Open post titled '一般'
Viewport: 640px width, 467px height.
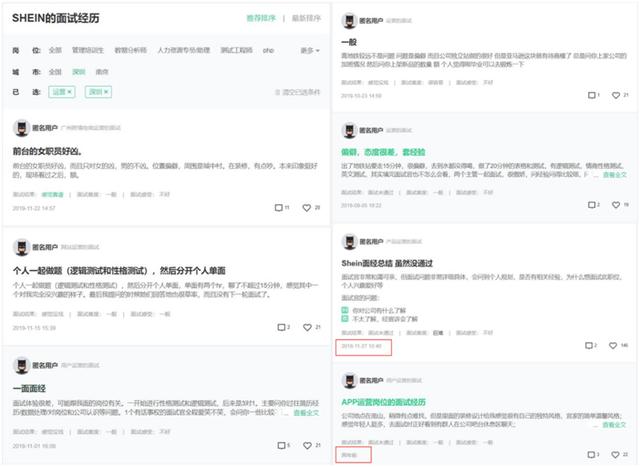(349, 42)
